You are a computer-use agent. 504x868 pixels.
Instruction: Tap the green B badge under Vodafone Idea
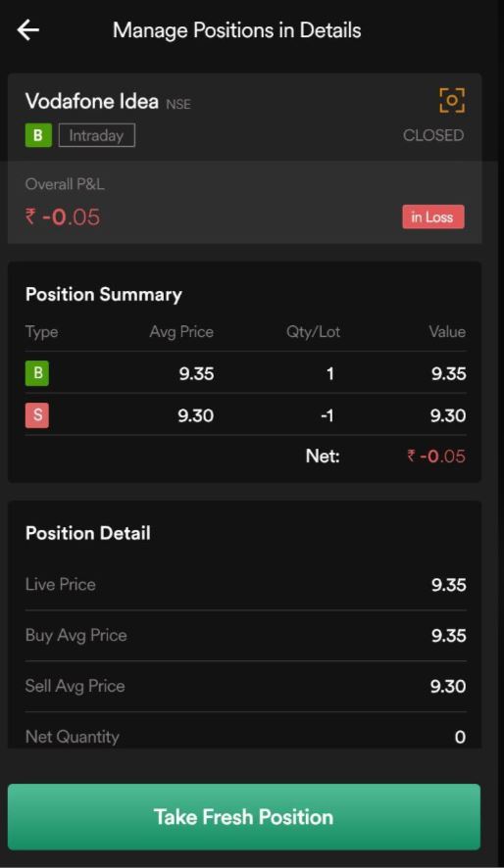point(38,135)
